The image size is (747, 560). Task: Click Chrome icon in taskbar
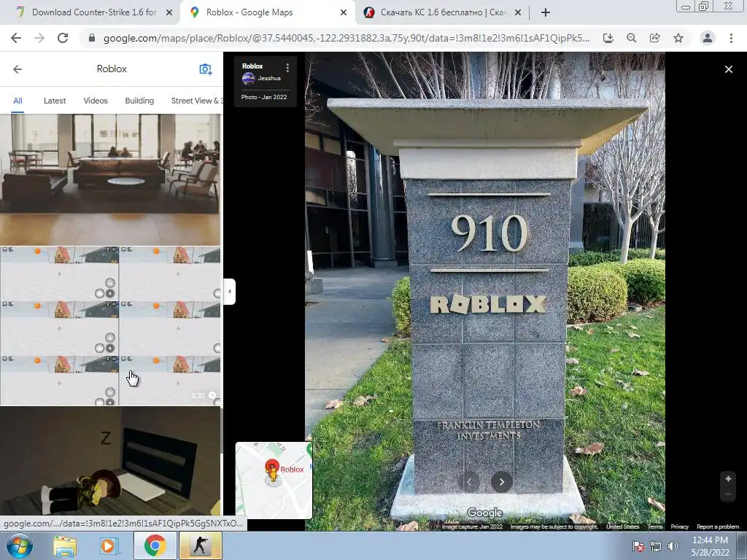point(155,545)
